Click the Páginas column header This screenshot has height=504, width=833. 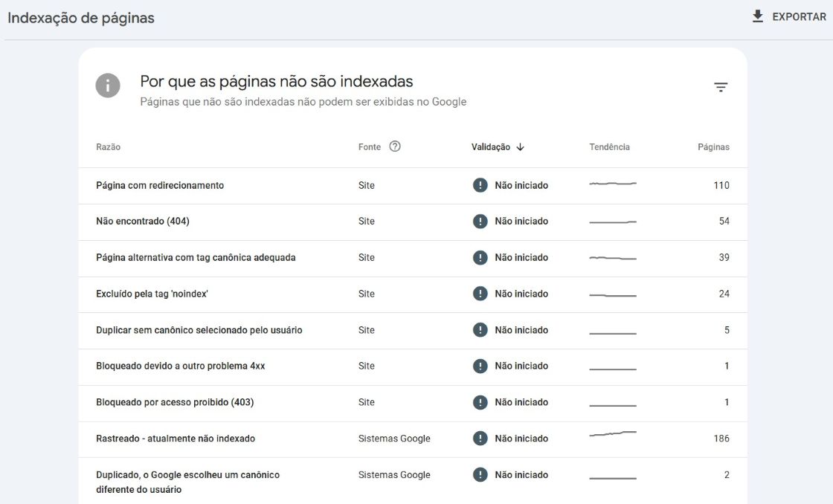pos(713,147)
